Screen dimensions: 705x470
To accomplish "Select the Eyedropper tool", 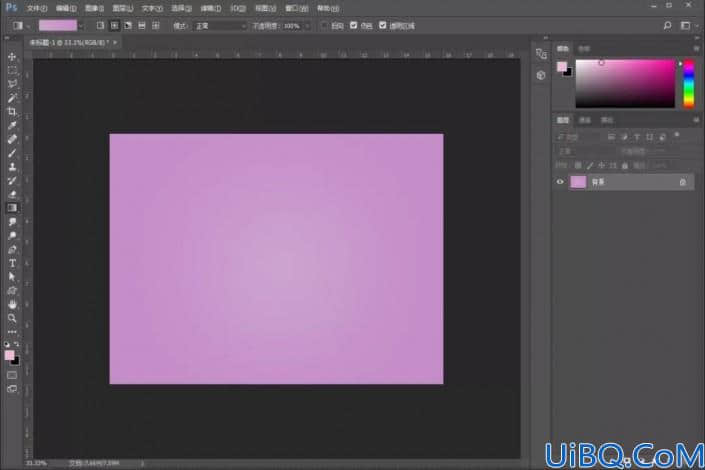I will tap(12, 125).
